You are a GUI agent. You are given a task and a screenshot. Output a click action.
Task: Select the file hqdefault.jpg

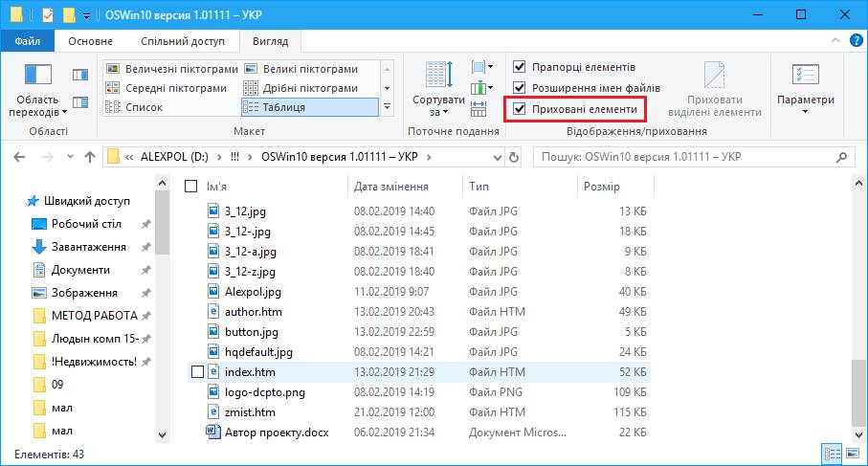[258, 352]
